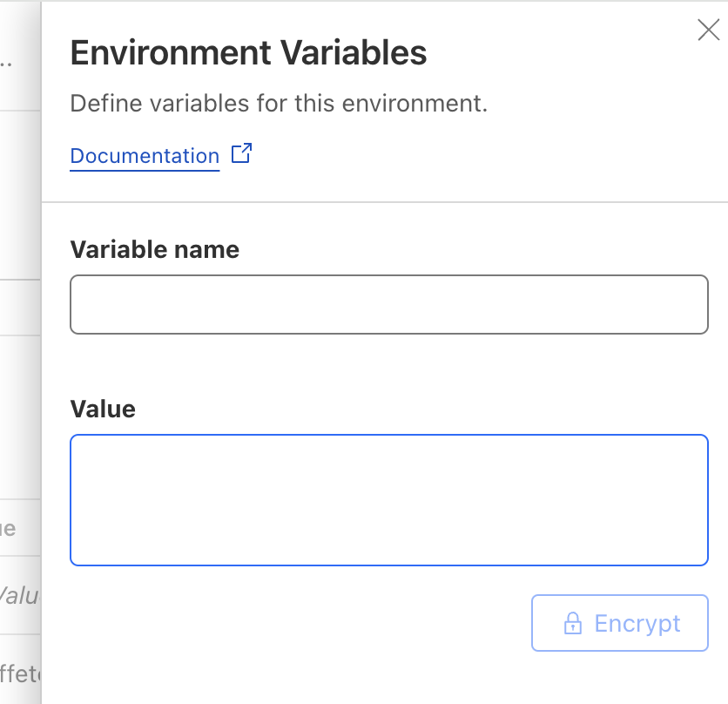Click the truncated "ue" text in background

click(8, 529)
